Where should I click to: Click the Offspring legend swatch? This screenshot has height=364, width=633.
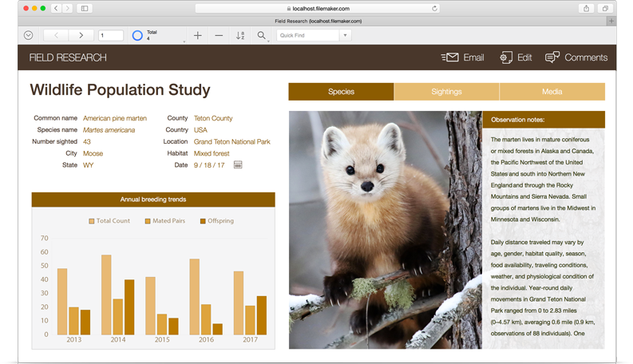203,221
